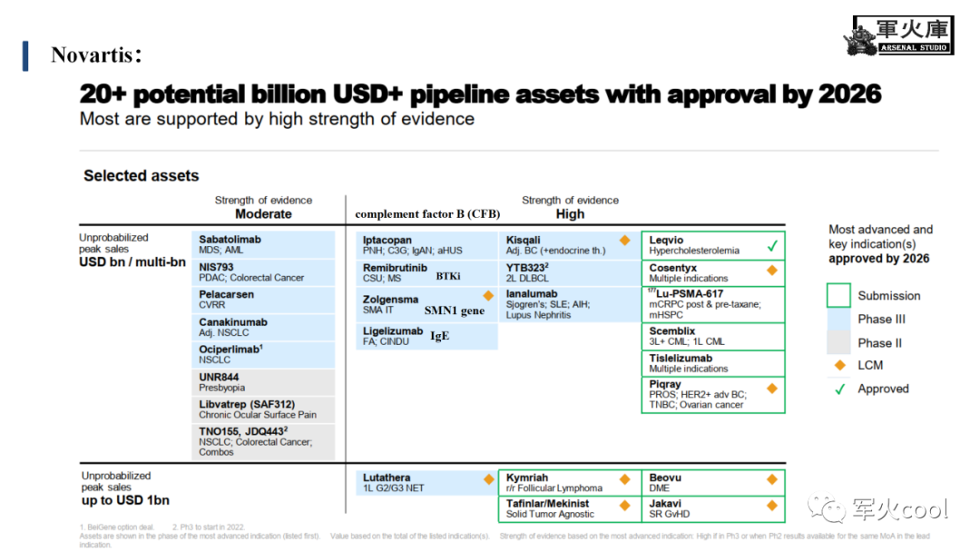Click the orange diamond next to Zolgensma
Screen dimensions: 980x552
pyautogui.click(x=488, y=296)
